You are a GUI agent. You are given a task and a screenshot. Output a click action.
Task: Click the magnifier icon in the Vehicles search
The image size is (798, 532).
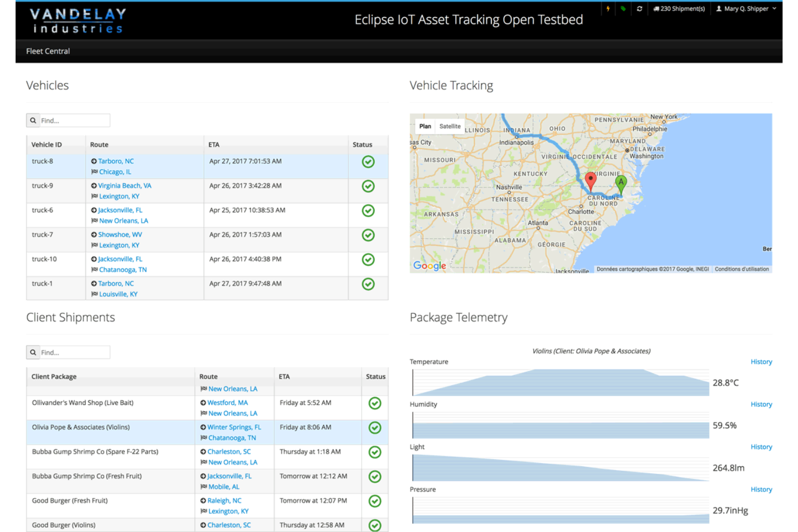[x=33, y=120]
